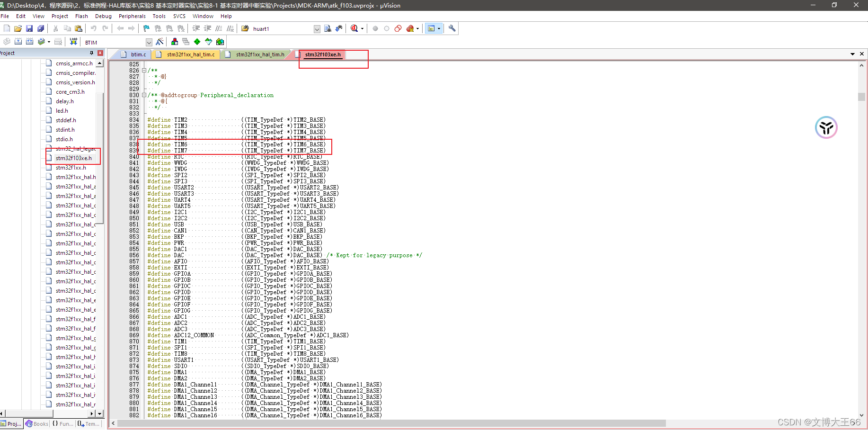Start the debug session (magnifier d icon)

pos(354,28)
